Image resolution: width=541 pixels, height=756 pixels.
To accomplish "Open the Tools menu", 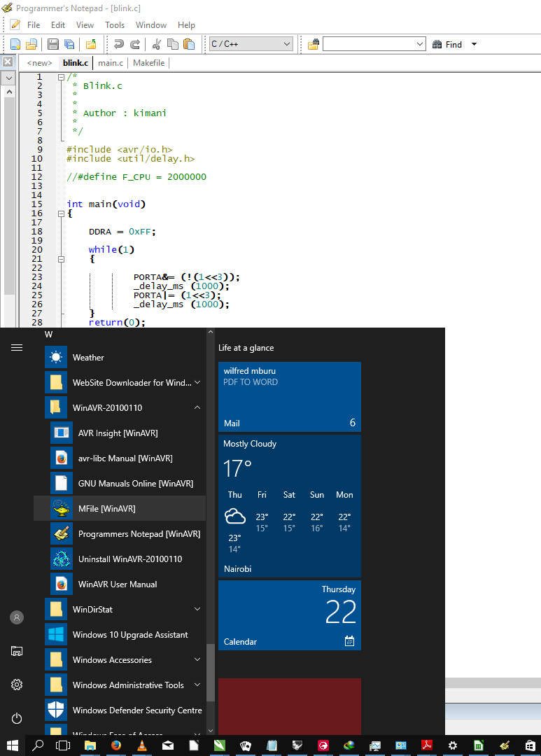I will (115, 25).
